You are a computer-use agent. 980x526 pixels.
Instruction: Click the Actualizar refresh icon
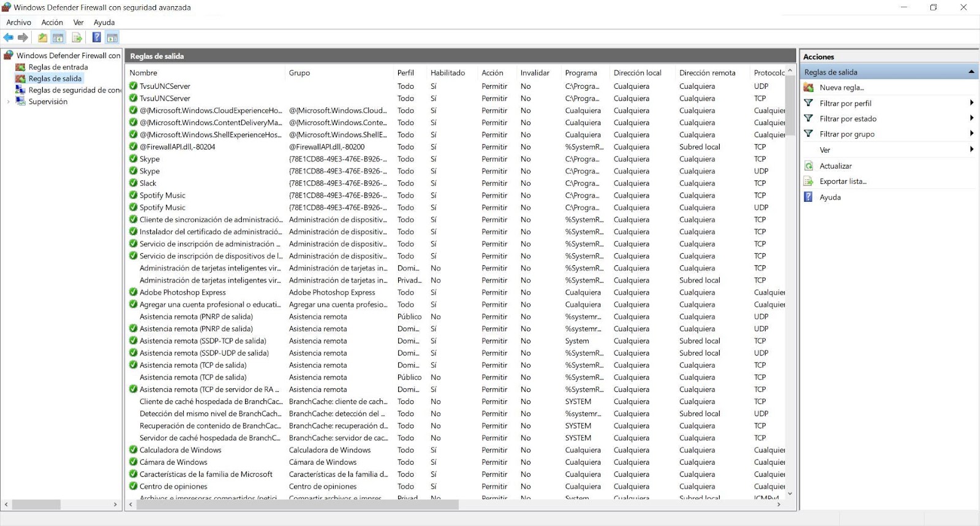[809, 166]
